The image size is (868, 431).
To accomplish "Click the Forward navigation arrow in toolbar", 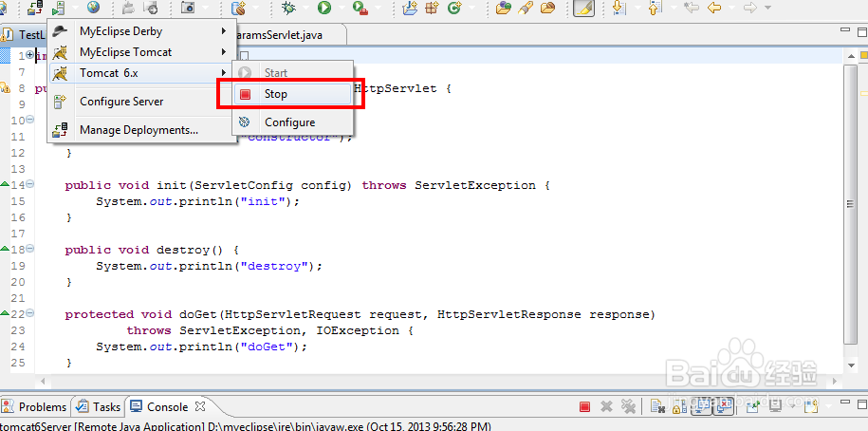I will click(x=750, y=8).
